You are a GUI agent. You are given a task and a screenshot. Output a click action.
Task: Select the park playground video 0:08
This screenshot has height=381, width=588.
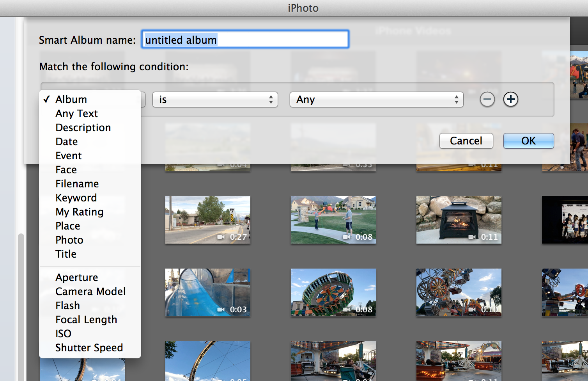click(333, 220)
